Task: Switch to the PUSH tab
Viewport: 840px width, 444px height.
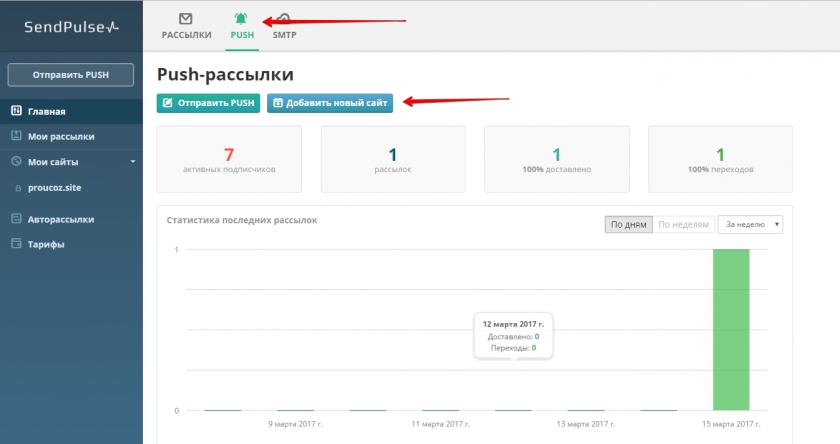Action: coord(242,26)
